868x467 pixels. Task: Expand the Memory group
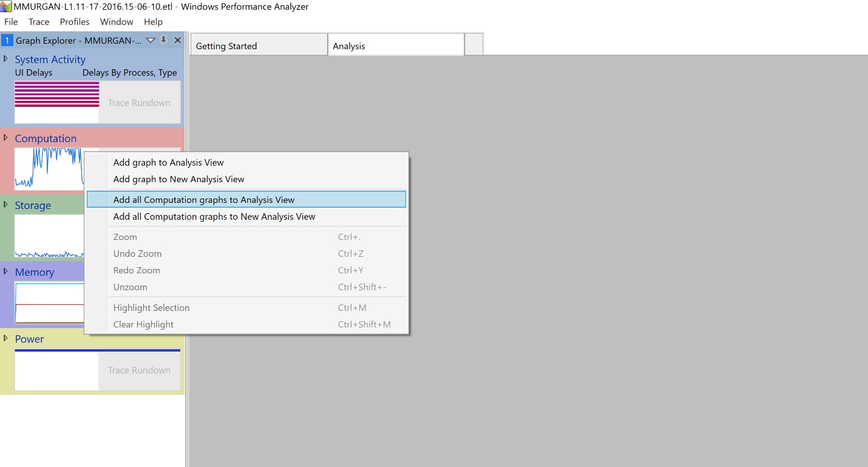(x=6, y=271)
